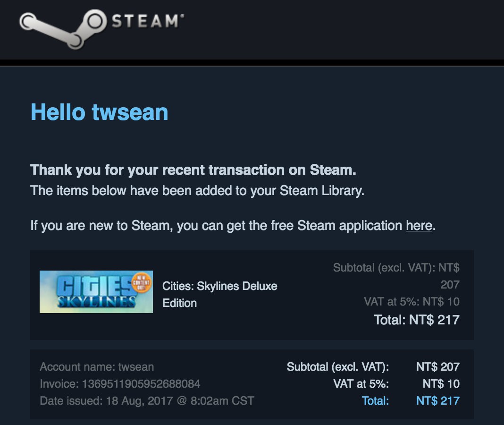504x425 pixels.
Task: Click the "Hello twsean" heading
Action: tap(99, 112)
